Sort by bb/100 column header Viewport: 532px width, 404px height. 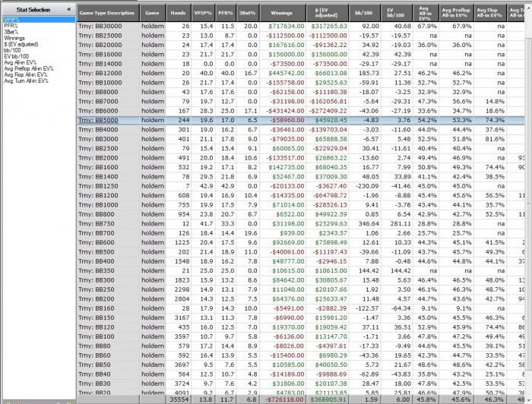pos(364,13)
